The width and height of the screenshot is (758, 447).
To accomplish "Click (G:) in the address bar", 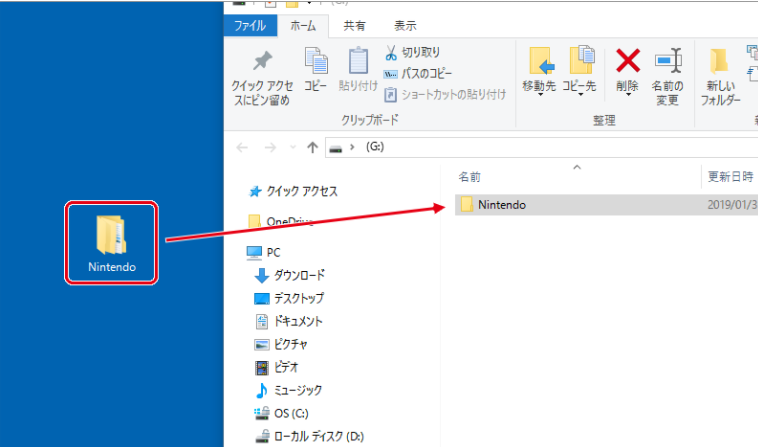I will click(375, 146).
